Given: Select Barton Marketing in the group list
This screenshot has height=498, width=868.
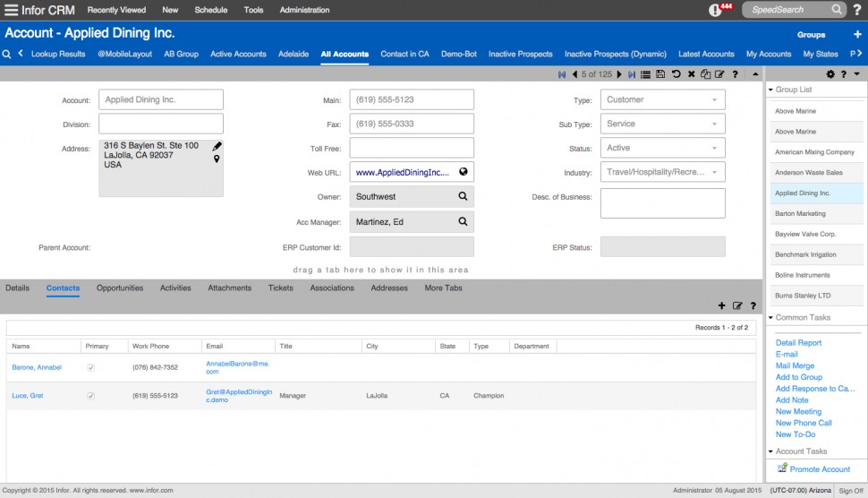Looking at the screenshot, I should point(800,213).
